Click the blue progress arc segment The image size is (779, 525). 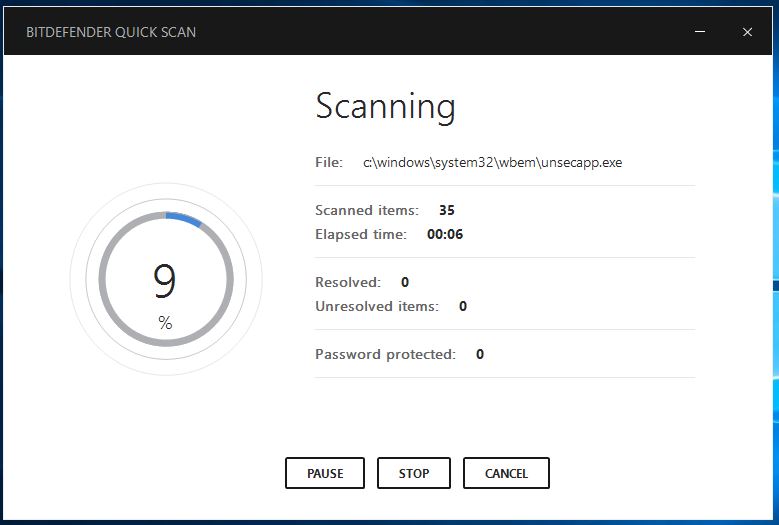(x=184, y=217)
